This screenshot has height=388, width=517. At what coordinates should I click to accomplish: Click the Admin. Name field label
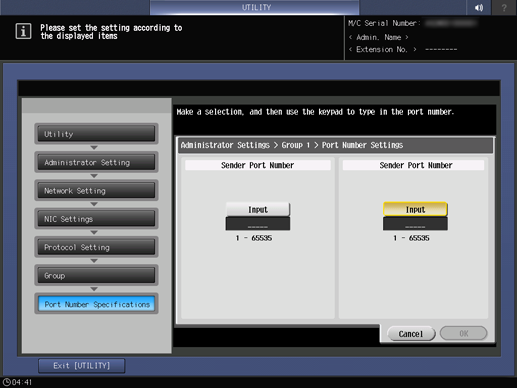point(379,37)
